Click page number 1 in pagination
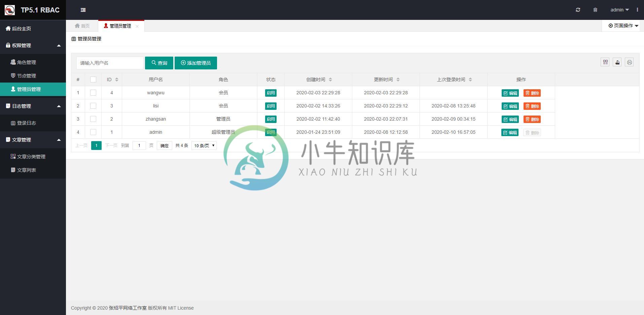Screen dimensions: 644x315 [96, 146]
